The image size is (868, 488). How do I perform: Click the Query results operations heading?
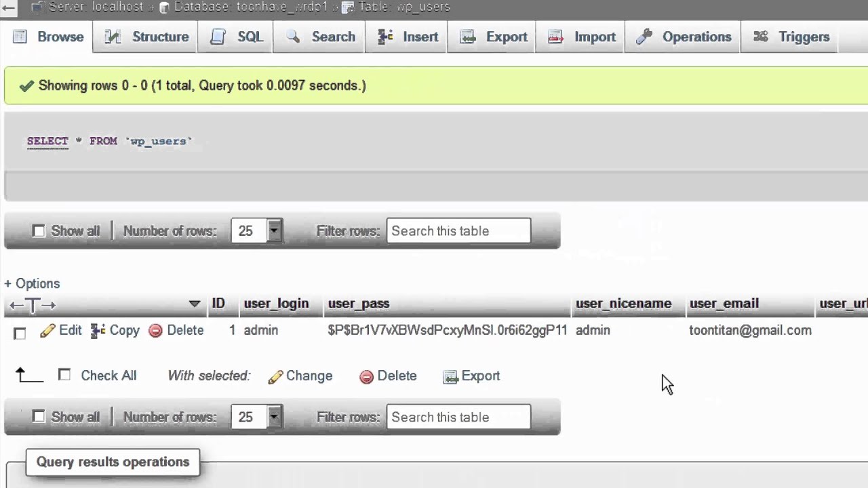tap(113, 462)
